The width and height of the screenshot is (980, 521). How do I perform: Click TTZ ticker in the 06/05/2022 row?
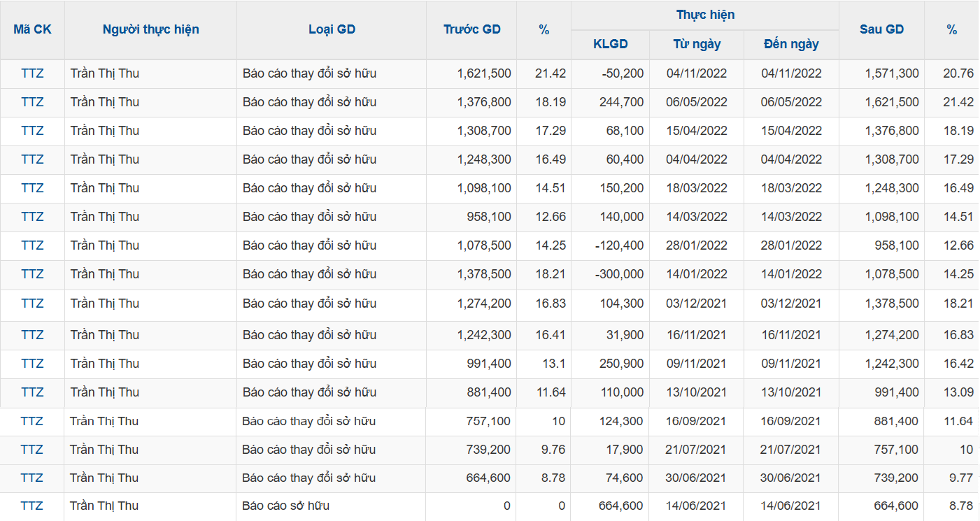[32, 102]
